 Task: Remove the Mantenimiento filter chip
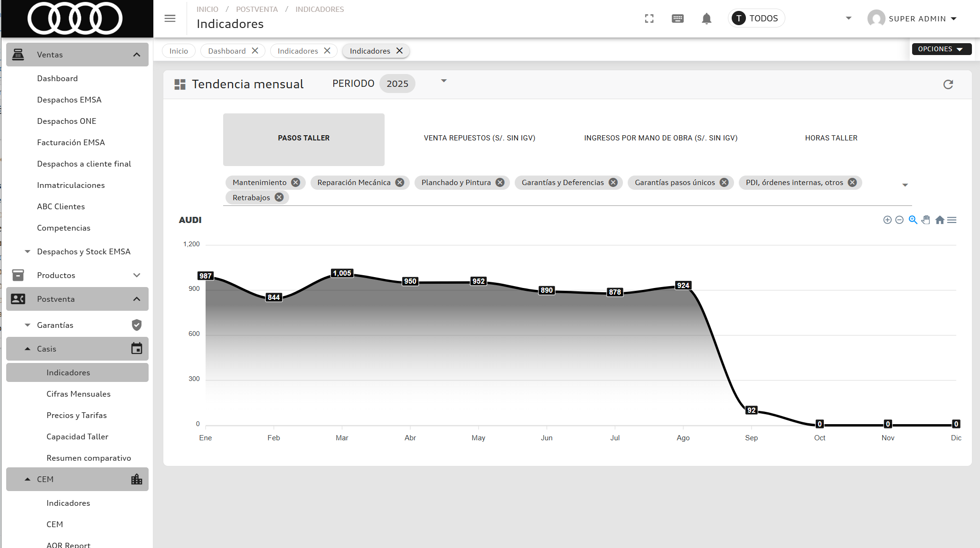pyautogui.click(x=296, y=183)
